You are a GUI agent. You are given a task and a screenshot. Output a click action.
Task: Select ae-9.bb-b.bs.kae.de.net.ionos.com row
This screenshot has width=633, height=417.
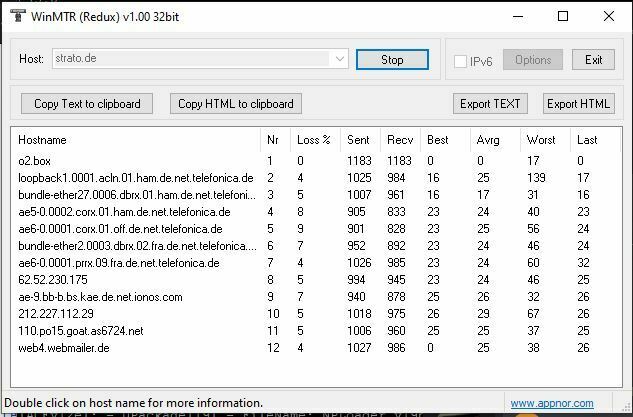pos(316,297)
